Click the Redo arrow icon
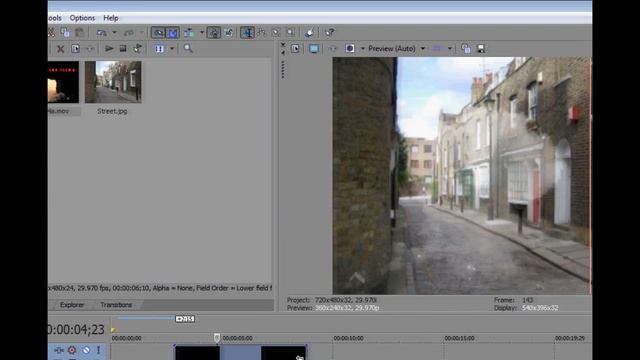Image resolution: width=640 pixels, height=360 pixels. click(x=129, y=32)
